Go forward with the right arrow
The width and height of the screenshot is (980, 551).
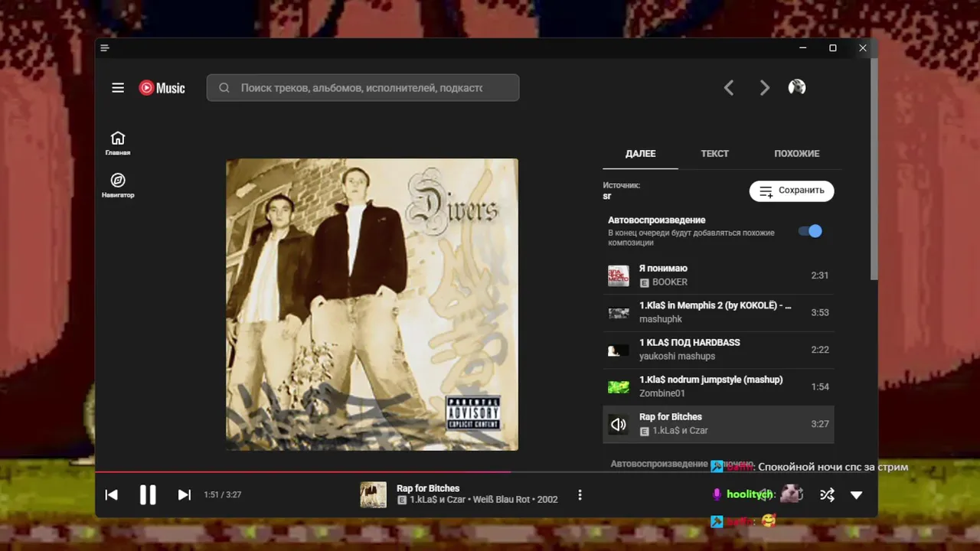(x=764, y=88)
